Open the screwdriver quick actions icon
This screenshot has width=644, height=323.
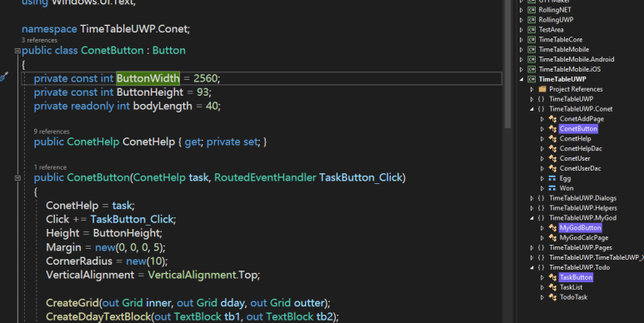pos(3,77)
